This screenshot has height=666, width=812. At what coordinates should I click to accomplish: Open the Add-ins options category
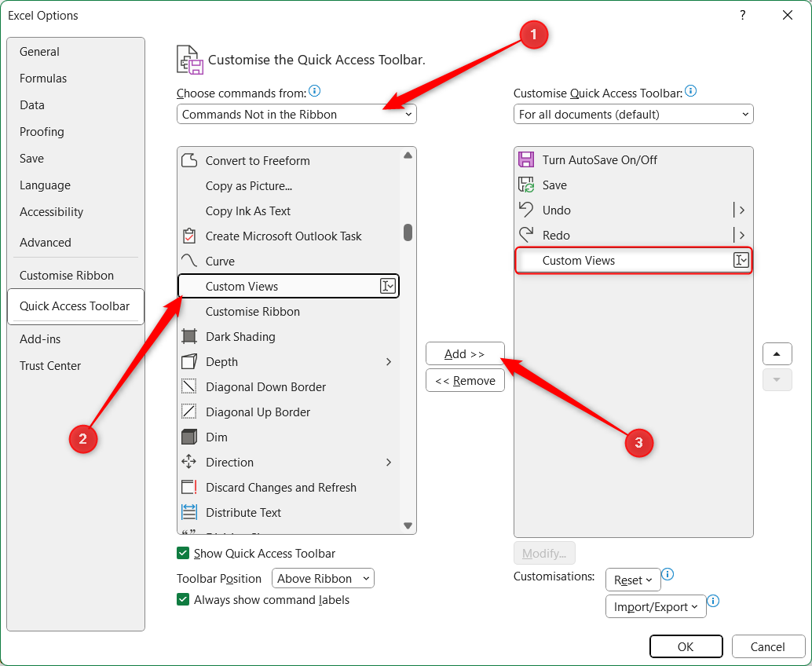[x=75, y=339]
